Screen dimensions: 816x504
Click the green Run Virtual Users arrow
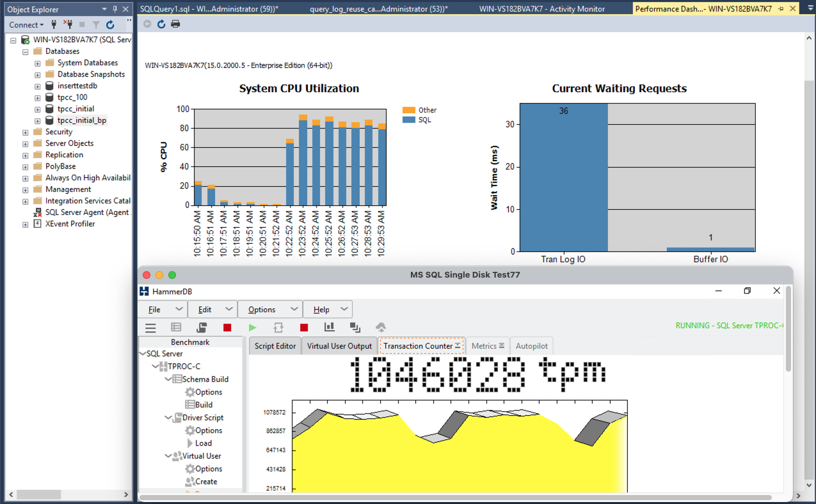tap(252, 327)
